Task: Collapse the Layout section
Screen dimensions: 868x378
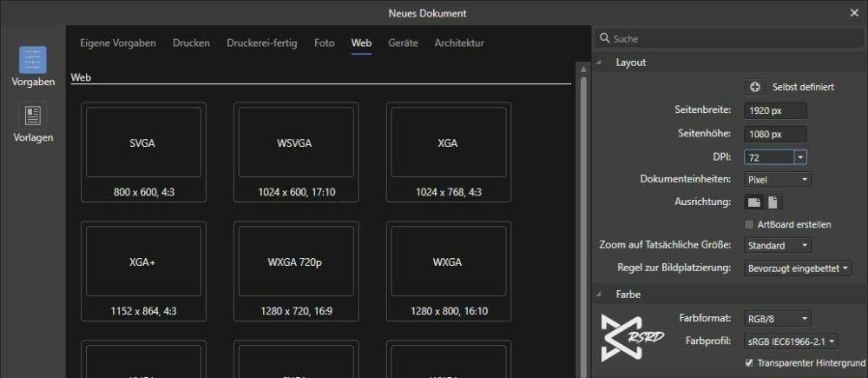Action: click(x=601, y=63)
